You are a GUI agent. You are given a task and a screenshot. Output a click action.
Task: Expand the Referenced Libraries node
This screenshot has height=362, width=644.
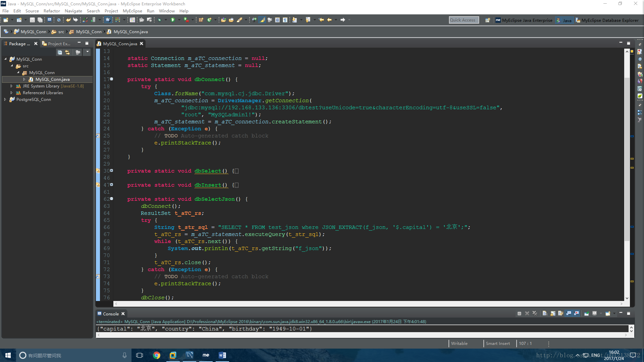pos(12,93)
